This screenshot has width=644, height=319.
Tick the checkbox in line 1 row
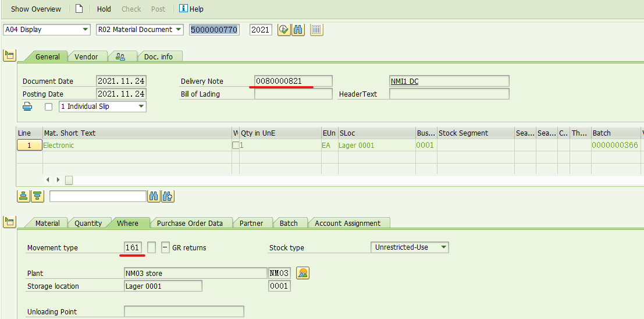[236, 145]
